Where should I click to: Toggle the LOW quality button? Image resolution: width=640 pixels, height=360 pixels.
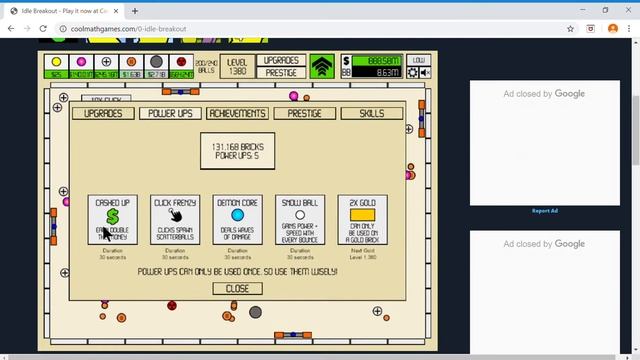[419, 60]
